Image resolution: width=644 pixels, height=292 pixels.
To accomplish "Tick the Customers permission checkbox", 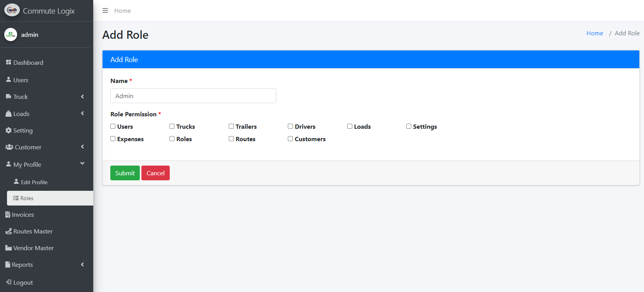I will pyautogui.click(x=290, y=139).
